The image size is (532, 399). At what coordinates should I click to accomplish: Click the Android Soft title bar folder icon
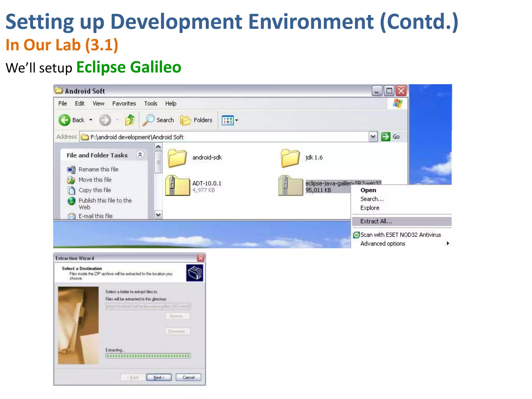(x=59, y=90)
